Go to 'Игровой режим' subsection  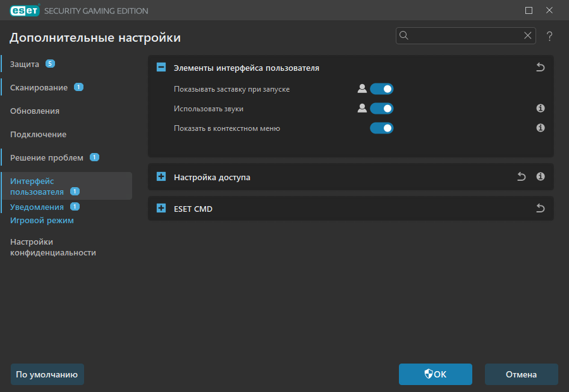[42, 220]
